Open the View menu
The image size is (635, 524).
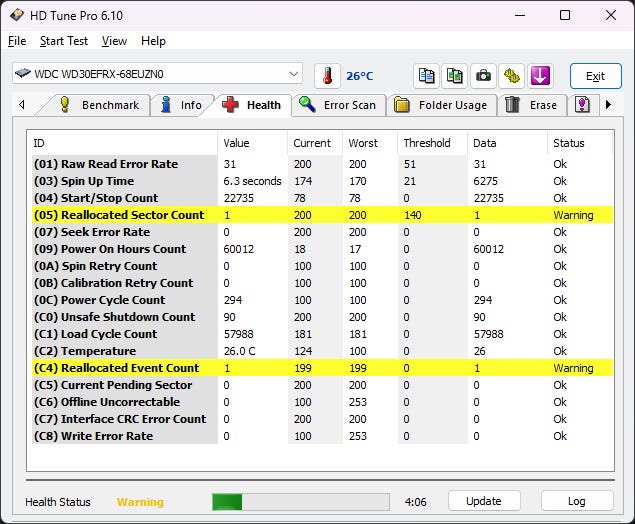tap(114, 41)
